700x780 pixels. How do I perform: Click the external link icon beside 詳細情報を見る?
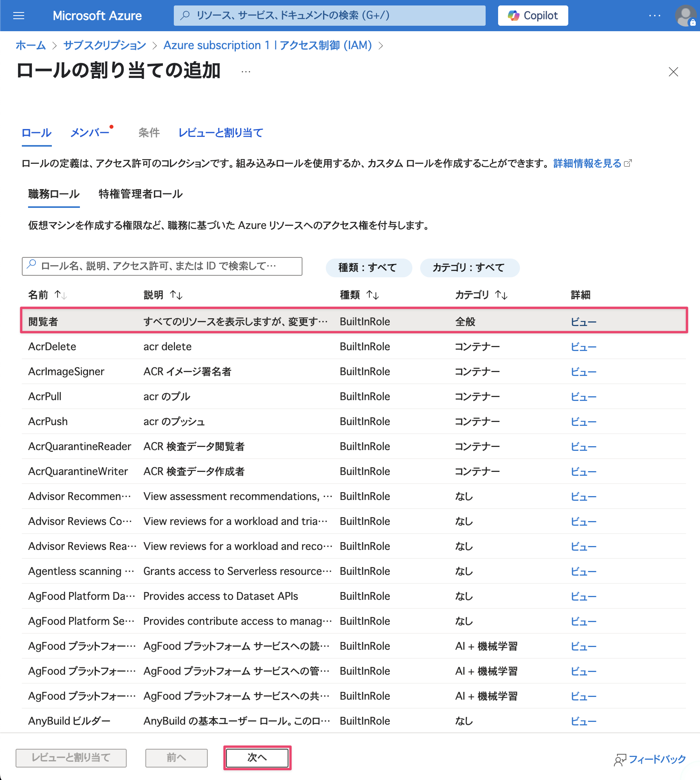tap(628, 163)
